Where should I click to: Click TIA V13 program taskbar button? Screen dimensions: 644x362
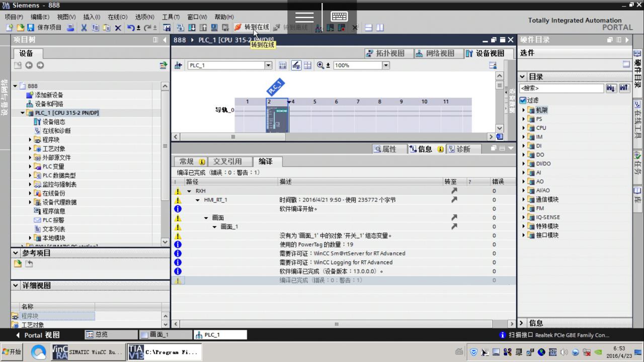pyautogui.click(x=164, y=352)
